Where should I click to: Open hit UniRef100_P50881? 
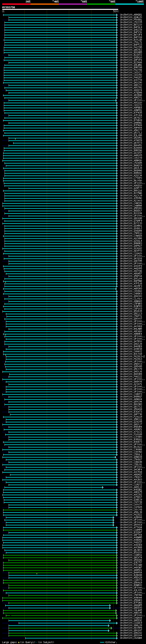pyautogui.click(x=131, y=20)
